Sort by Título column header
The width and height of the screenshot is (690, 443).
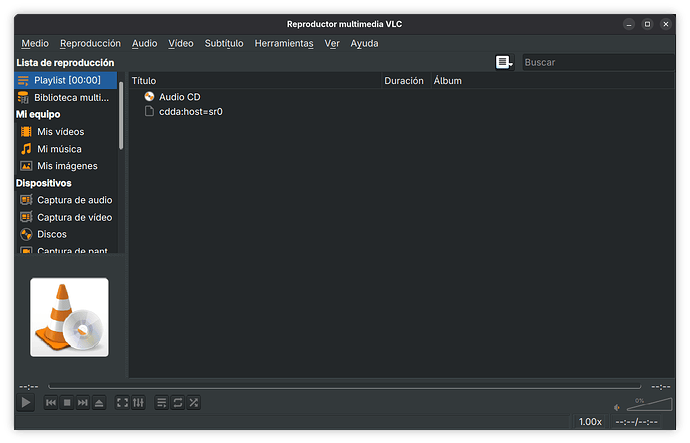pos(255,81)
